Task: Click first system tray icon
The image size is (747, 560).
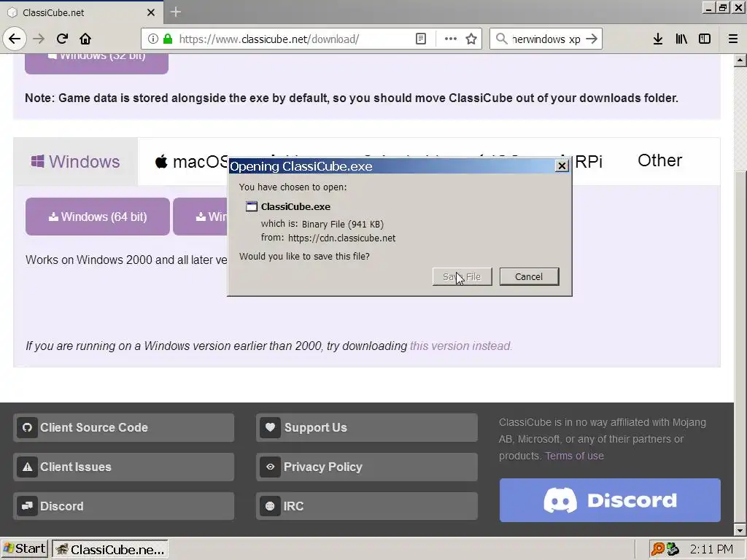Action: click(658, 549)
